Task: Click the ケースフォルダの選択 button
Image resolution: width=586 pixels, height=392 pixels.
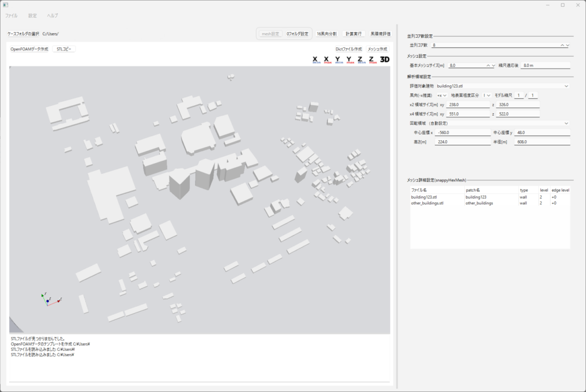Action: 23,34
